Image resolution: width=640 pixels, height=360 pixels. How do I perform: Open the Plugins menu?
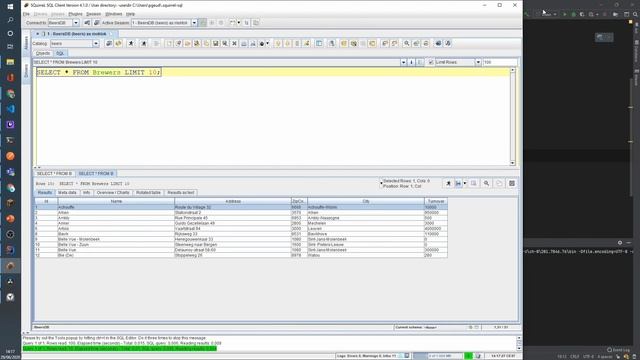[75, 14]
